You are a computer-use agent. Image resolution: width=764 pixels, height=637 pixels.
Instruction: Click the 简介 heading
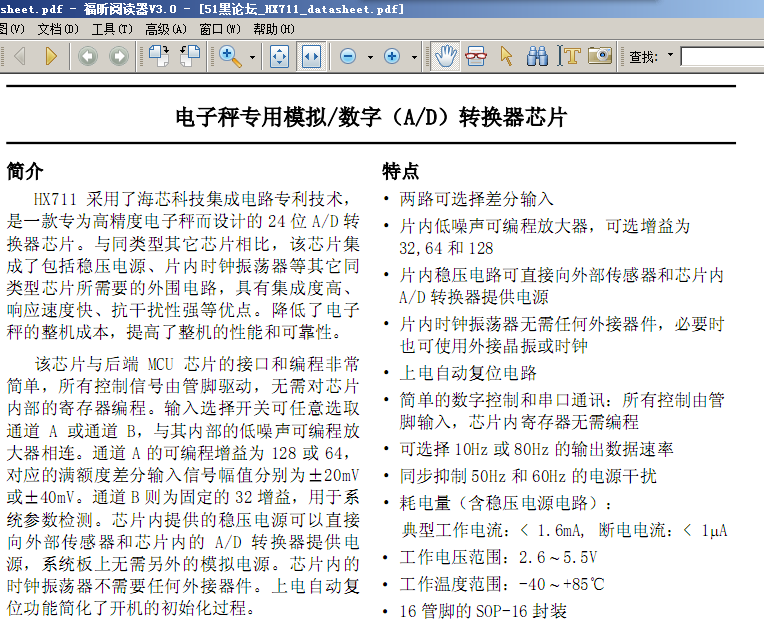click(25, 172)
